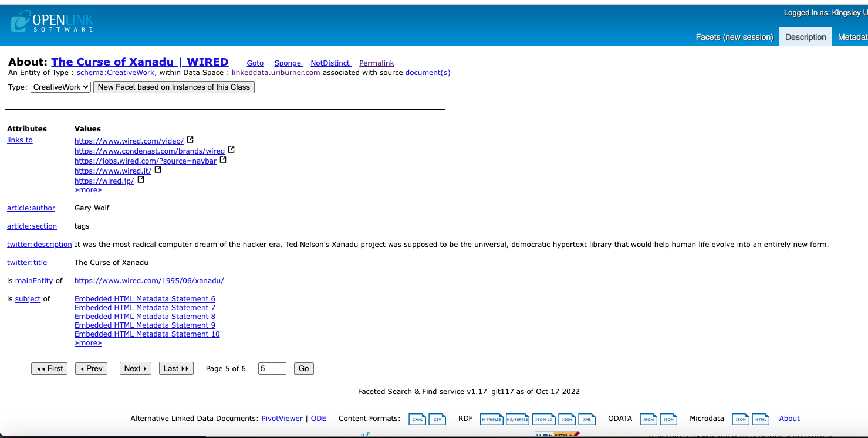Open Embedded HTML Metadata Statement 7
The width and height of the screenshot is (868, 438).
(145, 308)
